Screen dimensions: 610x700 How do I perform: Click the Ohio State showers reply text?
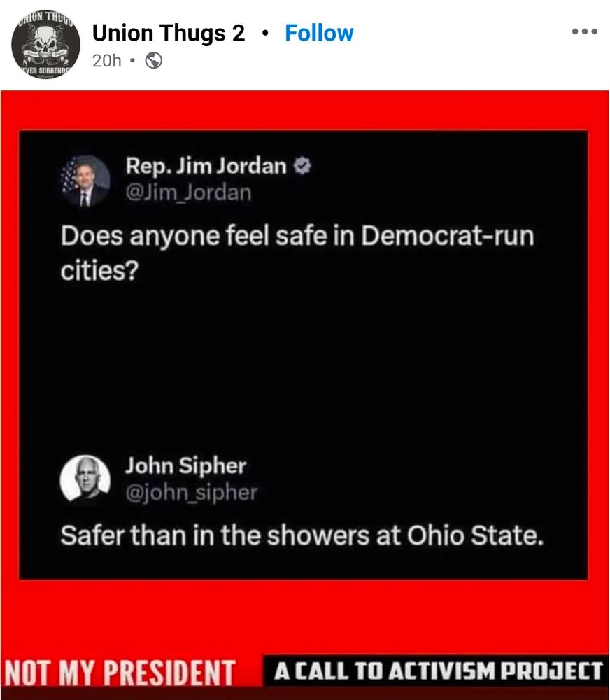pyautogui.click(x=302, y=535)
